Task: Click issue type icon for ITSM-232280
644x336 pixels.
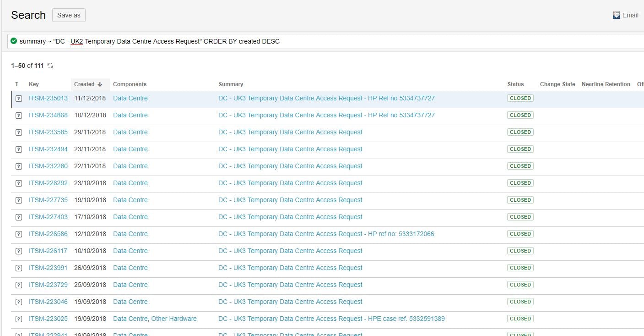Action: point(19,166)
